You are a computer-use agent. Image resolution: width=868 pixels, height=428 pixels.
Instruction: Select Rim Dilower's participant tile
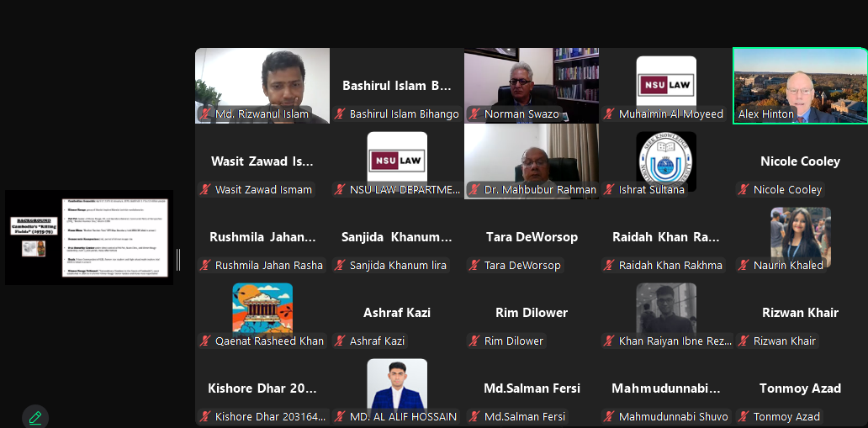point(532,313)
